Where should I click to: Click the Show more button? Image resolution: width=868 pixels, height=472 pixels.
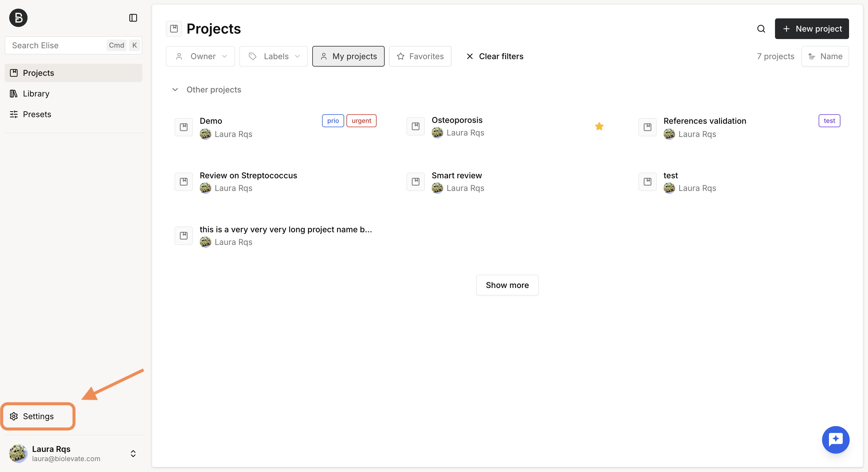tap(507, 285)
